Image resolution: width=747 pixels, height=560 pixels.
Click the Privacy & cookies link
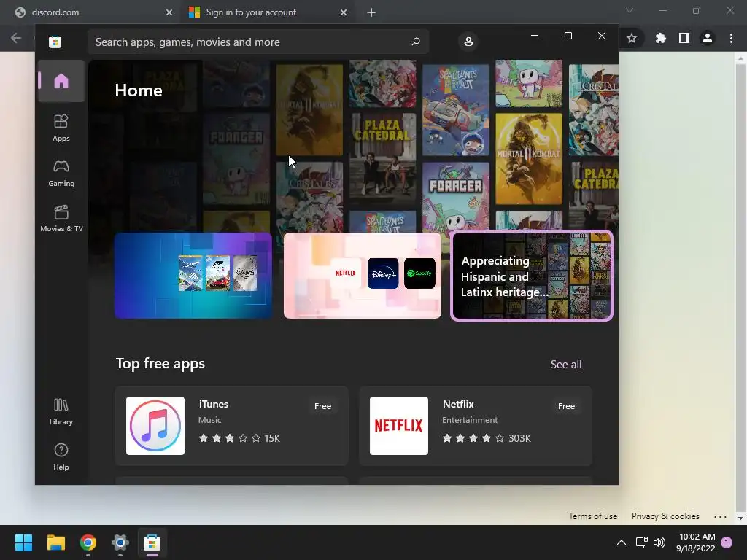point(665,516)
